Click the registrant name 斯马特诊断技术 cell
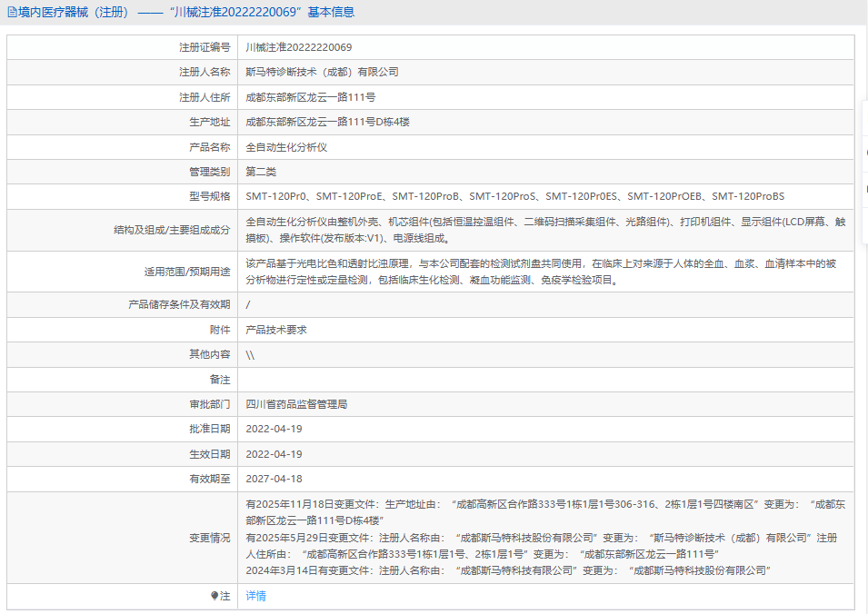Screen dimensions: 868x614 coord(322,72)
